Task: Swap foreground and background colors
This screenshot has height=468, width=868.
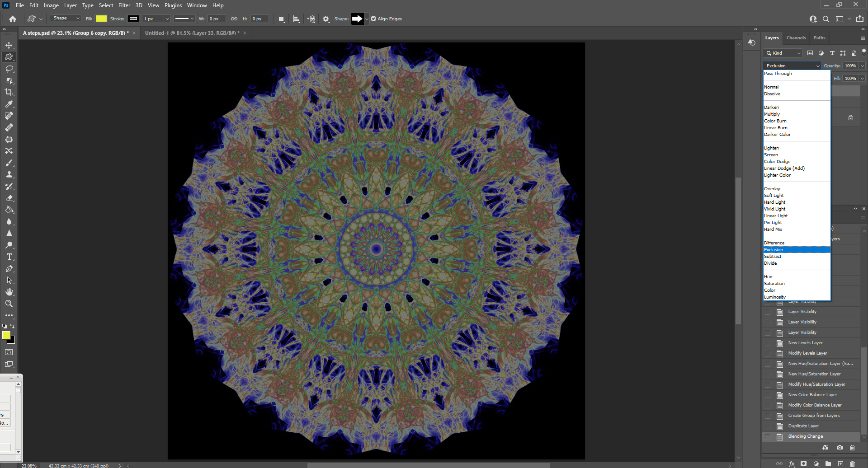Action: click(x=12, y=326)
